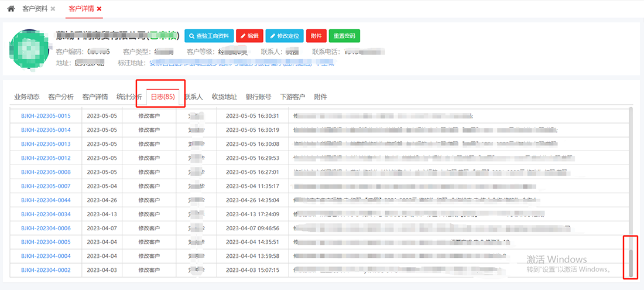
Task: Open the 收货地址 tab
Action: tap(224, 97)
